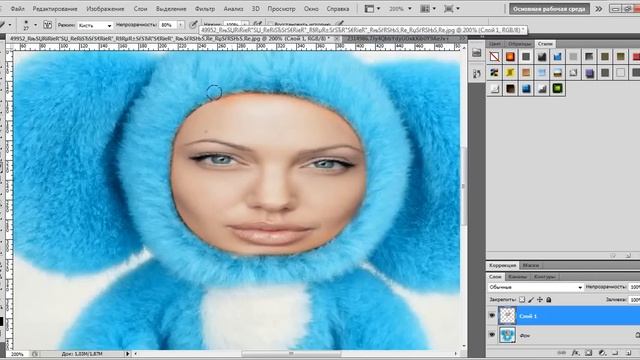The width and height of the screenshot is (640, 360).
Task: Open the Изображение menu
Action: [x=105, y=8]
